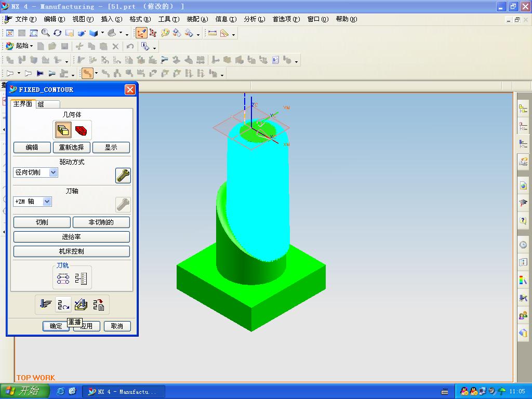
Task: Select the Zoom magnifier tool
Action: (x=46, y=33)
